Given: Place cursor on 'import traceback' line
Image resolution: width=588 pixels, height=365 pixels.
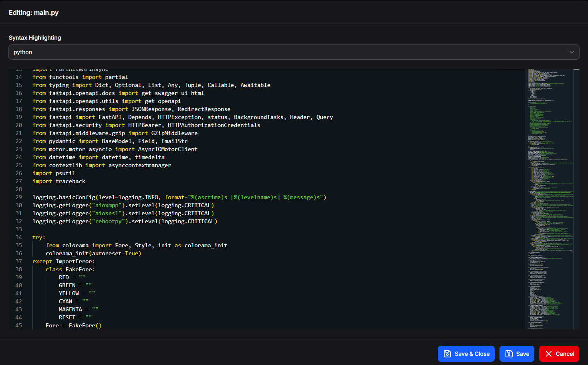Looking at the screenshot, I should point(59,181).
